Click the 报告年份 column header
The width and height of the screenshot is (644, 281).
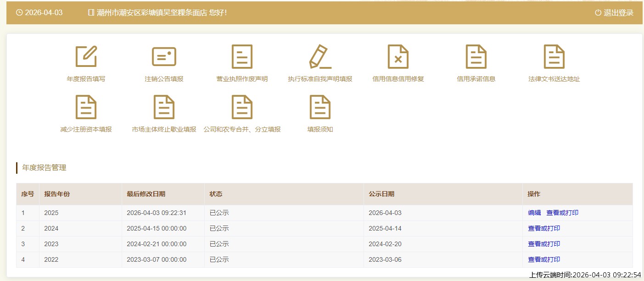(x=57, y=194)
